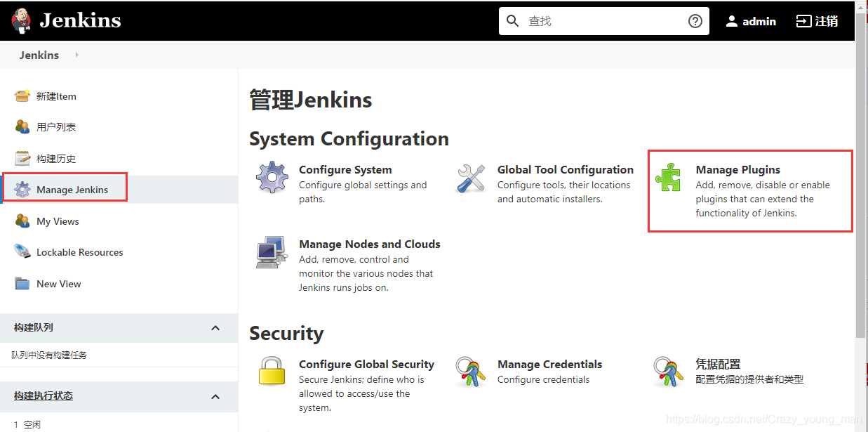Click the Global Tool Configuration wrench icon
This screenshot has height=432, width=868.
[471, 178]
